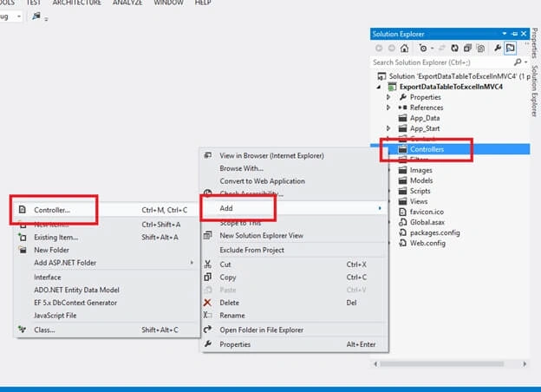Screen dimensions: 541x392
Task: Click the Forward arrow in Solution Explorer toolbar
Action: 392,49
